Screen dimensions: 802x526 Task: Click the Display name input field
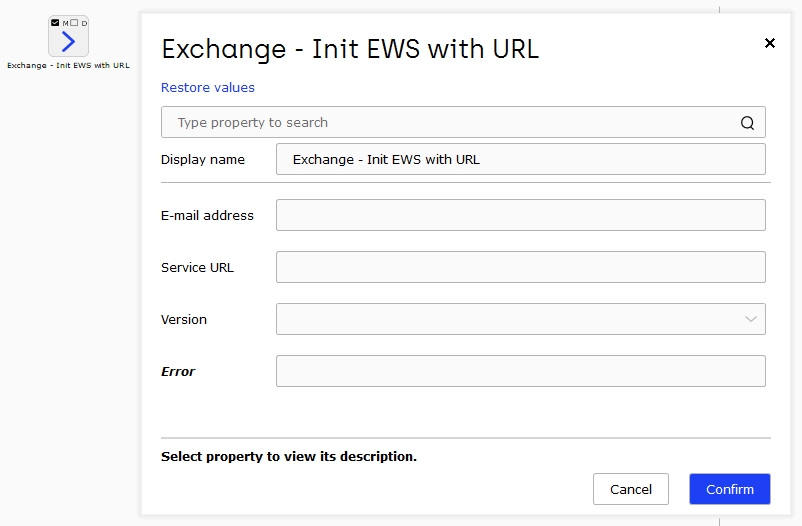(521, 159)
